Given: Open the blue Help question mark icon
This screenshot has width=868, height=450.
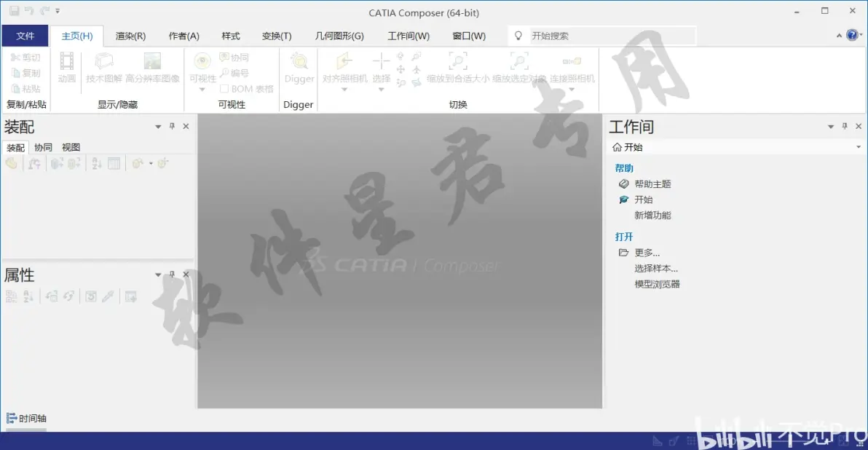Looking at the screenshot, I should point(853,36).
